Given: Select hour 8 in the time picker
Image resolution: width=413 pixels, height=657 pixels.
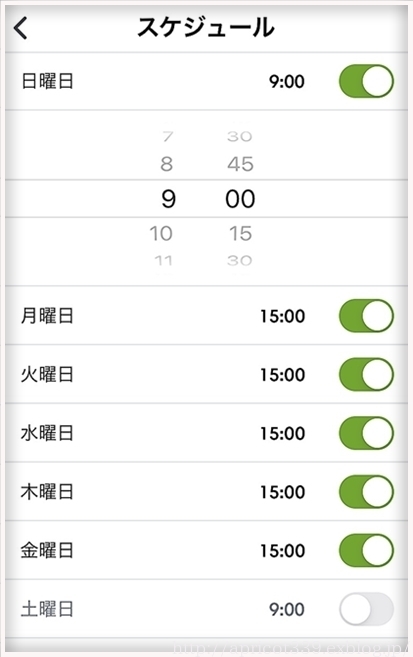Looking at the screenshot, I should click(x=167, y=164).
